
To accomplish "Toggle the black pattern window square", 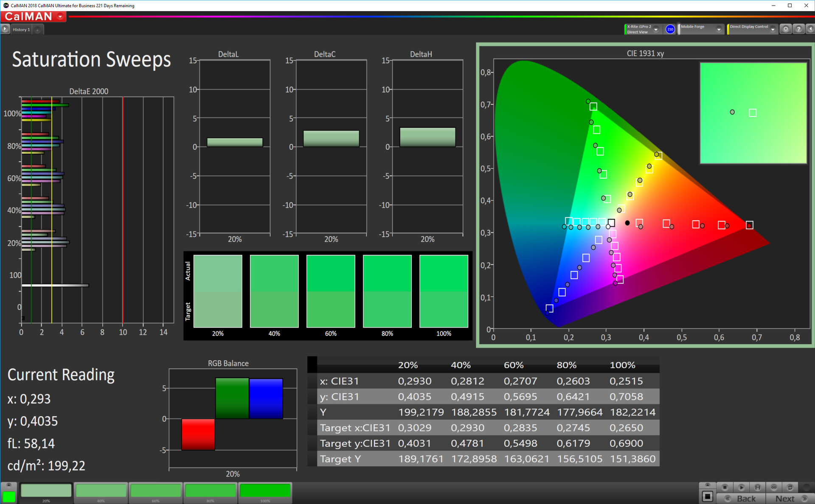I will pos(707,496).
